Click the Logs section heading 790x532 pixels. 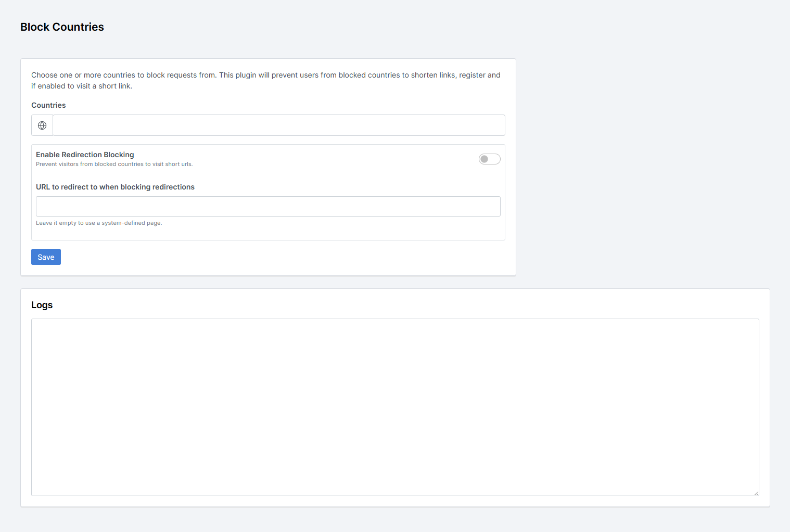[42, 305]
